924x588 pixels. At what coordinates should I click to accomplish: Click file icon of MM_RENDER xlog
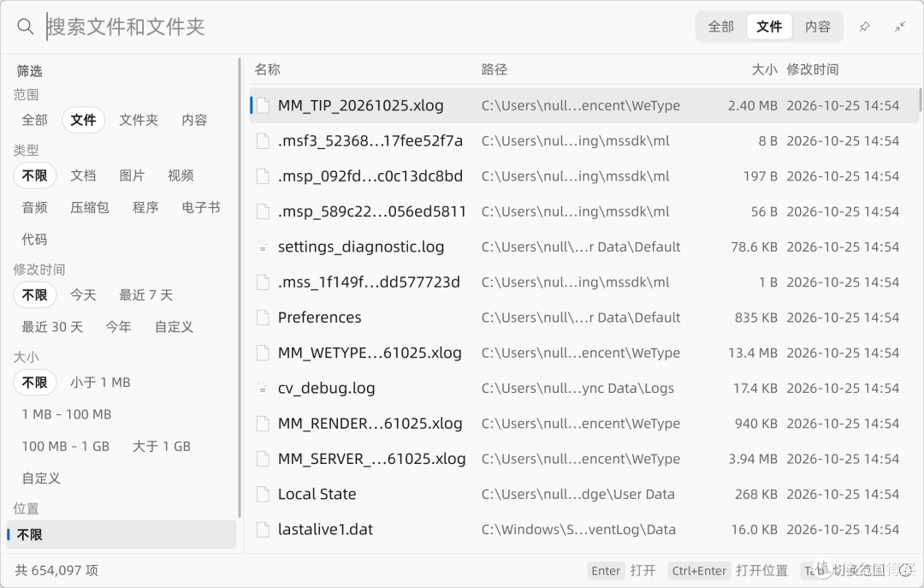coord(263,424)
